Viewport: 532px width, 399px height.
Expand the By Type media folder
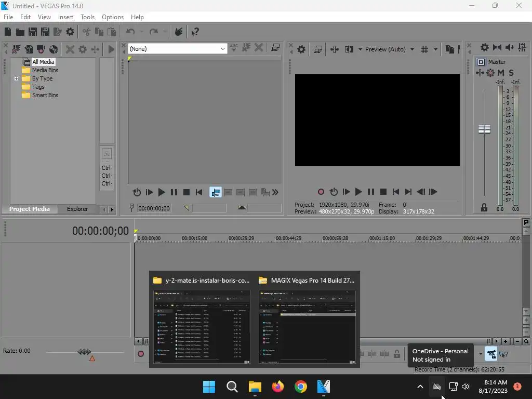pyautogui.click(x=16, y=79)
